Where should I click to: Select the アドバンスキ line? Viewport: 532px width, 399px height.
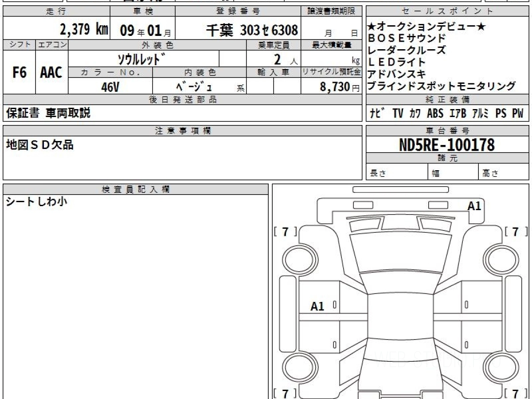click(397, 74)
